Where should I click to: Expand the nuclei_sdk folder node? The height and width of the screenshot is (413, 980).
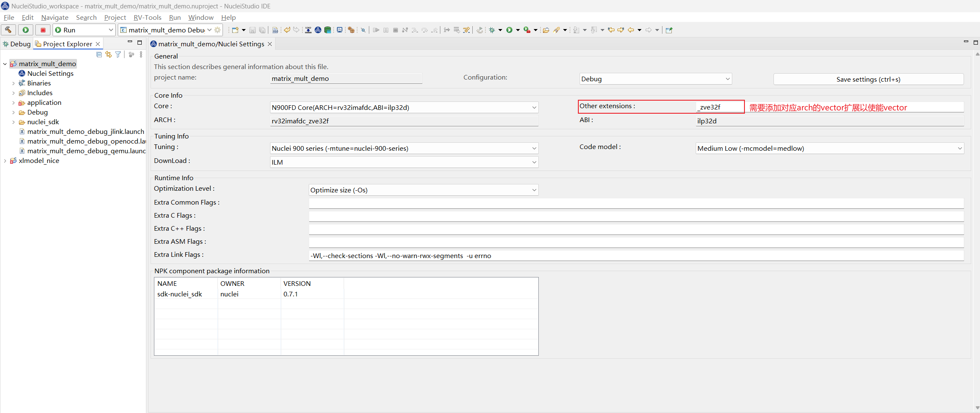click(13, 122)
